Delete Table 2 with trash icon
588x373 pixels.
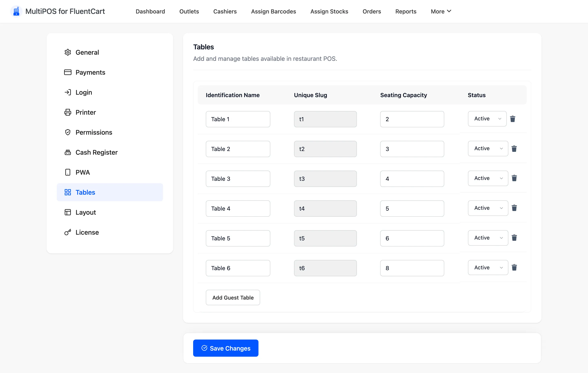[x=514, y=149]
